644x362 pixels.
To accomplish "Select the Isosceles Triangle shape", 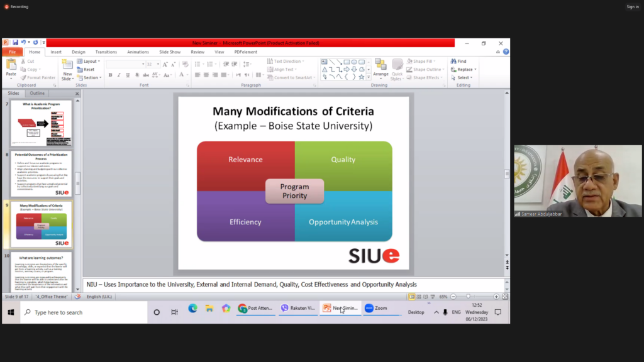I will click(x=325, y=69).
